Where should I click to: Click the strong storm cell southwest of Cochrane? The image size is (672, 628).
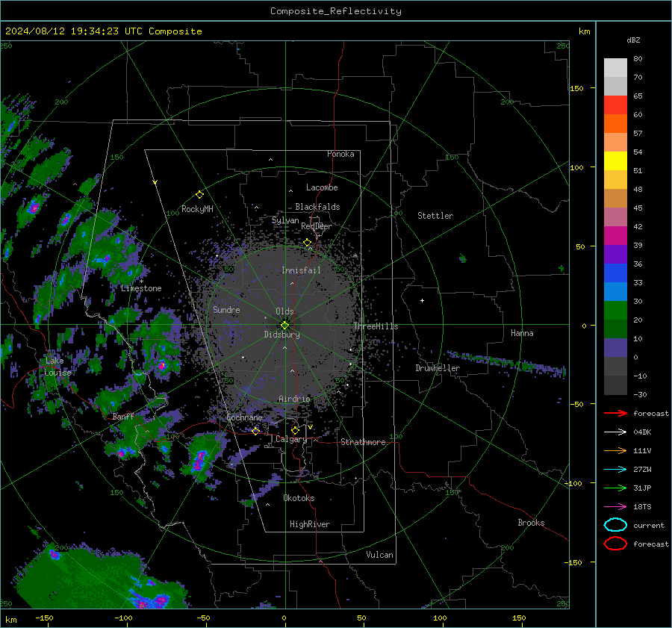199,460
